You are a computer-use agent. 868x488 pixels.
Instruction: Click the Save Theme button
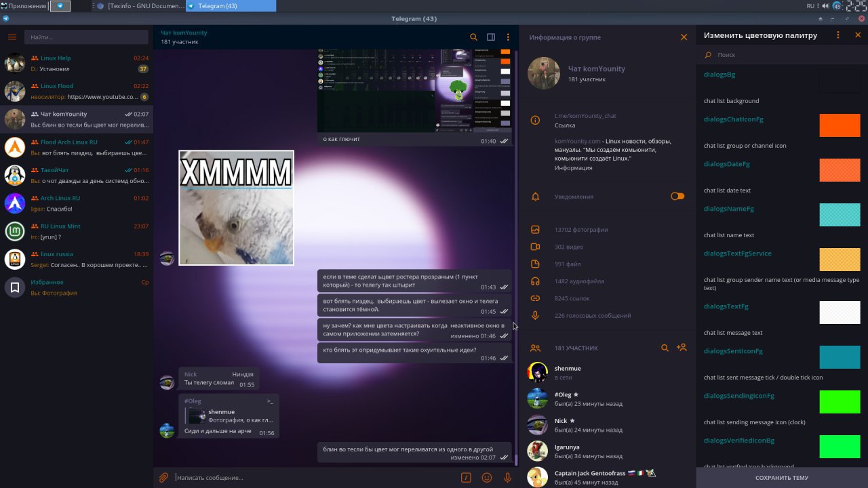pos(782,478)
